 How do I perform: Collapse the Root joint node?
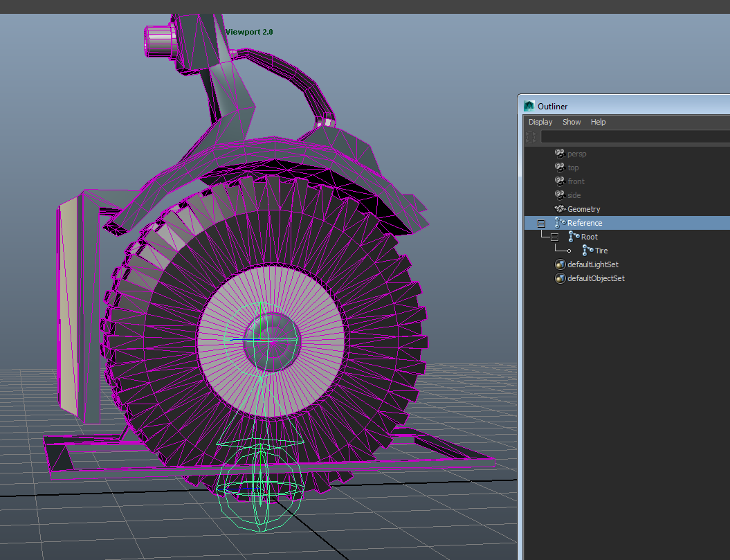coord(554,237)
